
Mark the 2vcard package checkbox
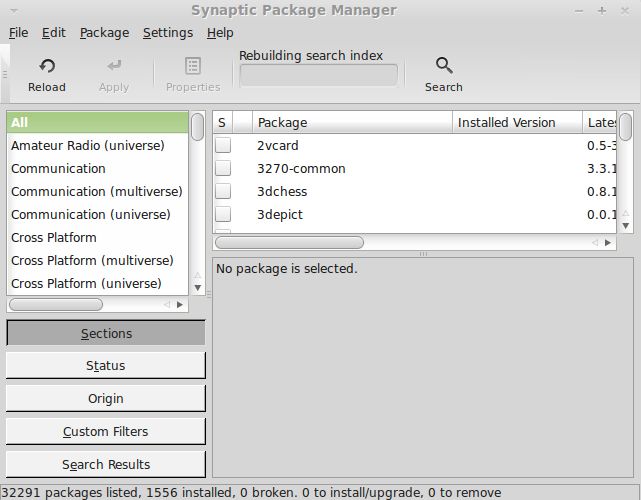(223, 145)
